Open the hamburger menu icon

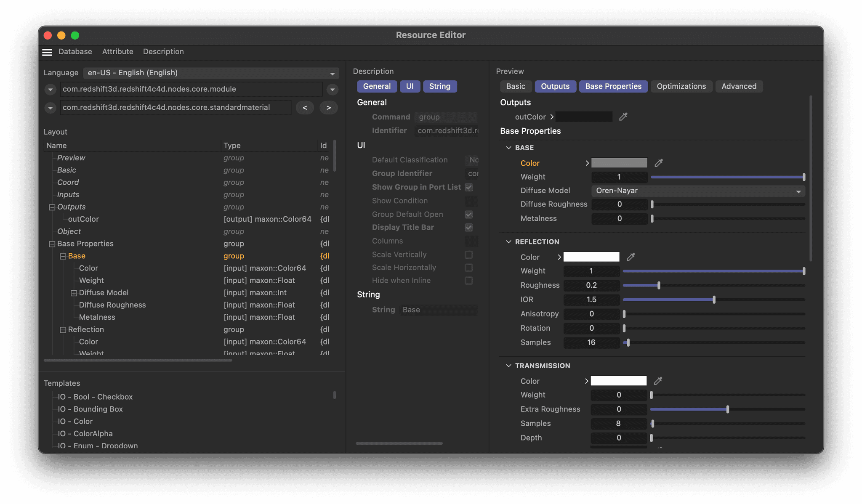coord(47,52)
